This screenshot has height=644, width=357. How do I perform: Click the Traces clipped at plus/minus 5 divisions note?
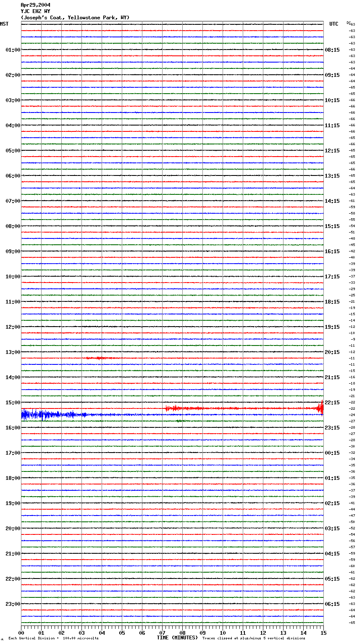coord(254,639)
